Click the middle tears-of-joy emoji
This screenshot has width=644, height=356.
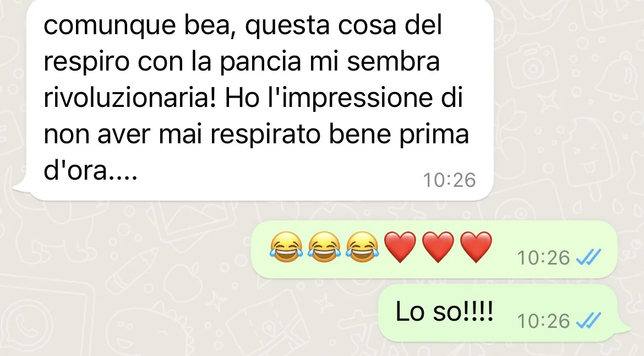point(324,247)
